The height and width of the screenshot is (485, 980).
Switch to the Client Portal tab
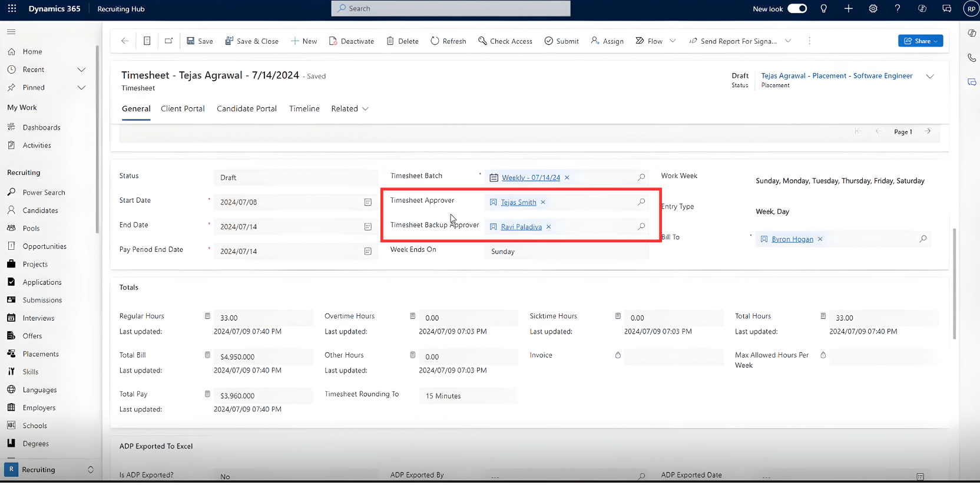pyautogui.click(x=183, y=108)
